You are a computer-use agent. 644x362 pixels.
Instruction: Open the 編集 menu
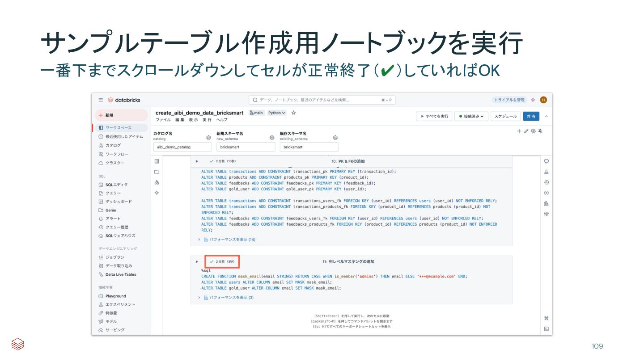click(180, 120)
